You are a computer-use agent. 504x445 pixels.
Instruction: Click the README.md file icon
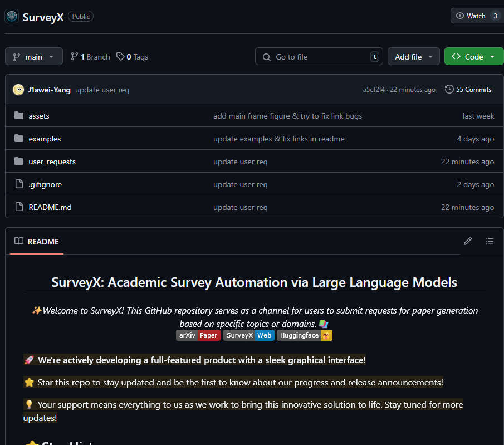click(19, 207)
